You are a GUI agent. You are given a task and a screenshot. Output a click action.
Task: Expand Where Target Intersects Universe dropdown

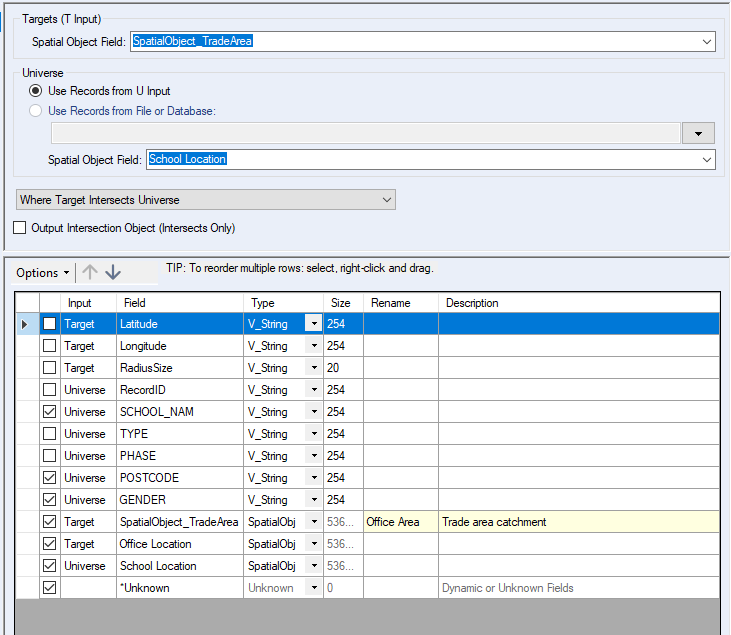tap(386, 200)
